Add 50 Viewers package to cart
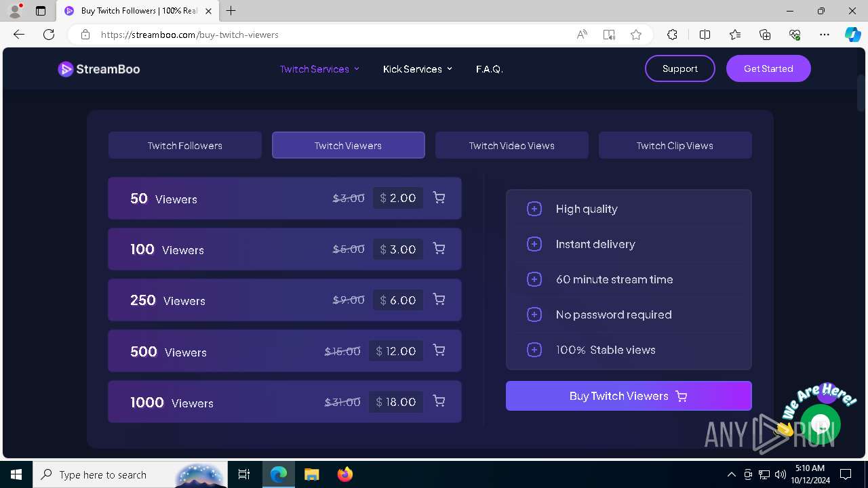Screen dimensions: 868x488 (439, 198)
